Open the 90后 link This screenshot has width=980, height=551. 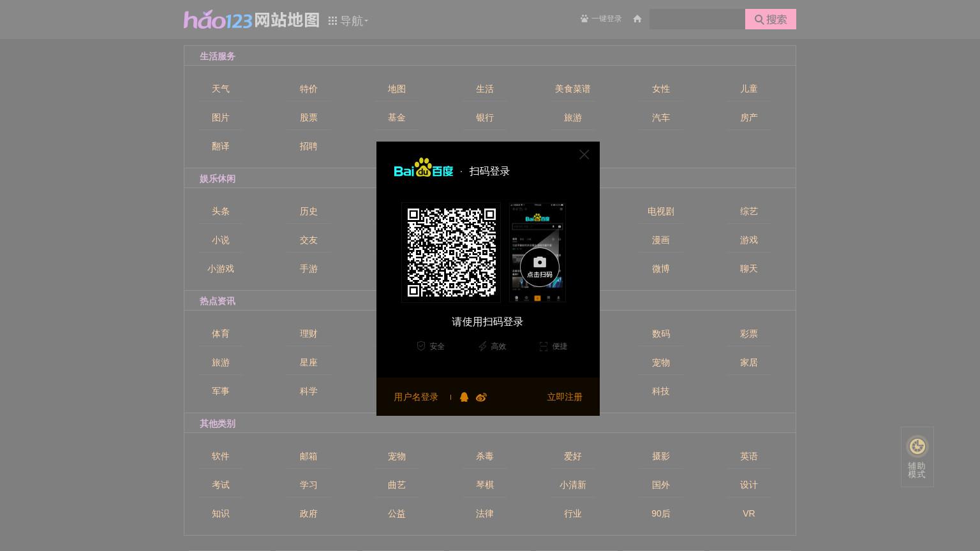661,514
